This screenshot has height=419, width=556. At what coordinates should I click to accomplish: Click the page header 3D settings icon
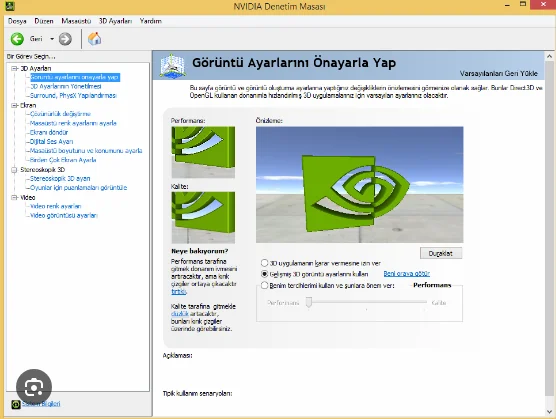point(172,66)
